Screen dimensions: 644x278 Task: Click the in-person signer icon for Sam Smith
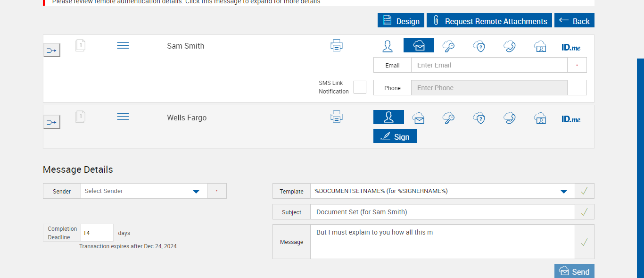(x=388, y=46)
